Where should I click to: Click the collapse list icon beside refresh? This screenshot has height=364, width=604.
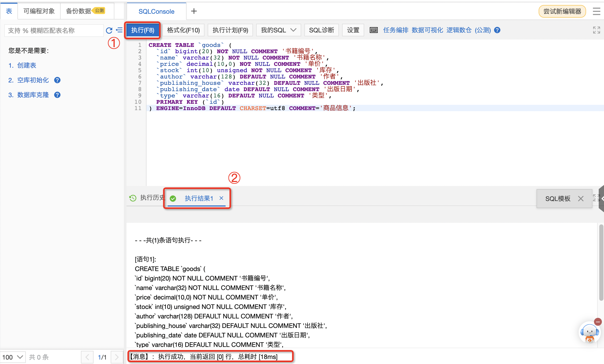(x=119, y=30)
